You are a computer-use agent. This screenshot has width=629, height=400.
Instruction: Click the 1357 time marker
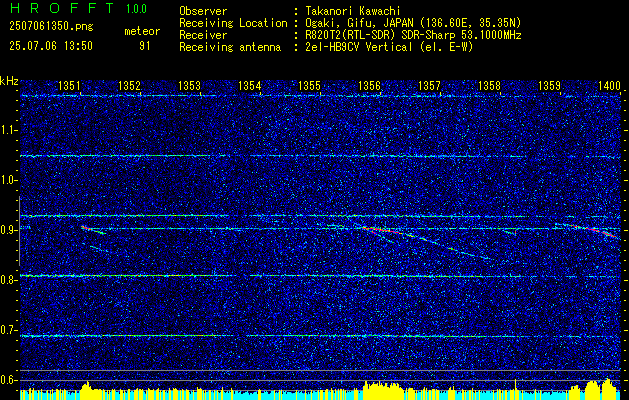(429, 85)
